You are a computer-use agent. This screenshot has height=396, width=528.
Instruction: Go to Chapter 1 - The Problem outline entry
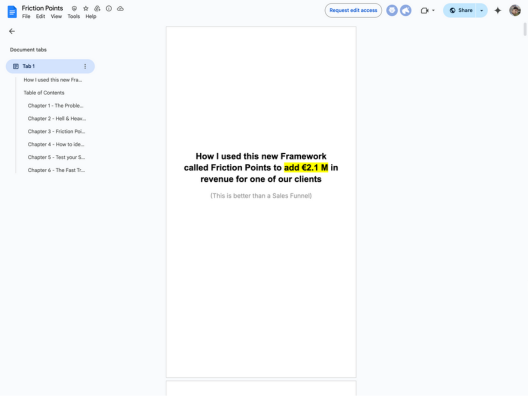[x=56, y=106]
